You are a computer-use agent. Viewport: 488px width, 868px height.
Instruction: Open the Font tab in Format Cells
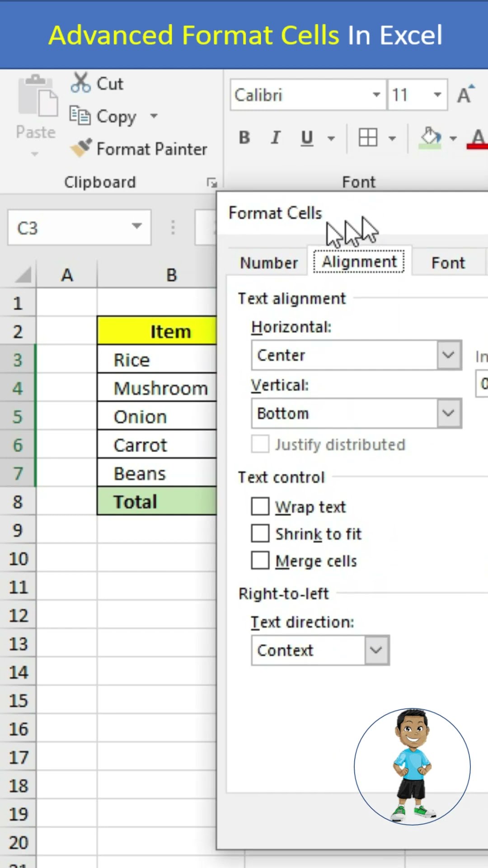point(448,263)
